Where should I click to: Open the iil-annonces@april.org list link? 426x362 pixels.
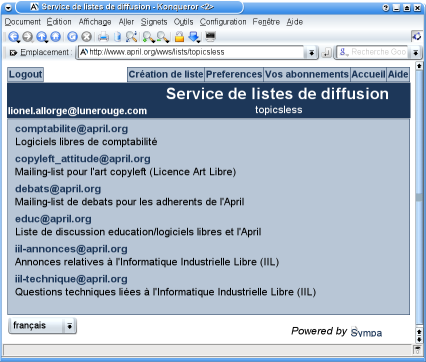tap(71, 249)
